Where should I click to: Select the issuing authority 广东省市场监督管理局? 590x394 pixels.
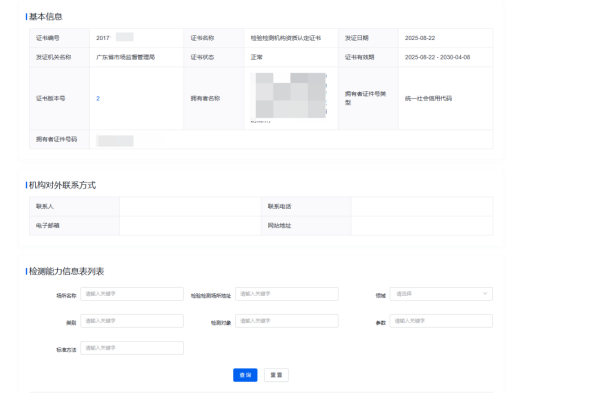pos(126,57)
